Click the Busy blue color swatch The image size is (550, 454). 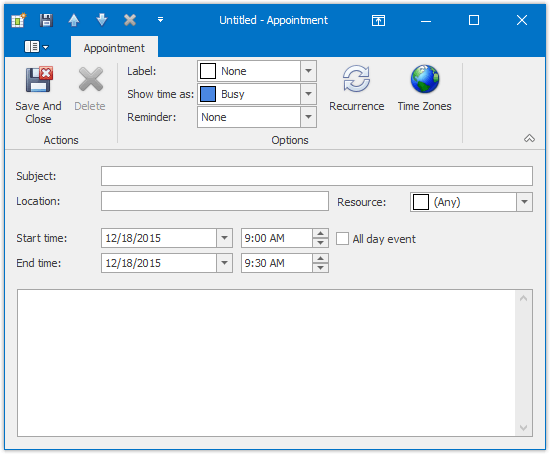coord(208,94)
